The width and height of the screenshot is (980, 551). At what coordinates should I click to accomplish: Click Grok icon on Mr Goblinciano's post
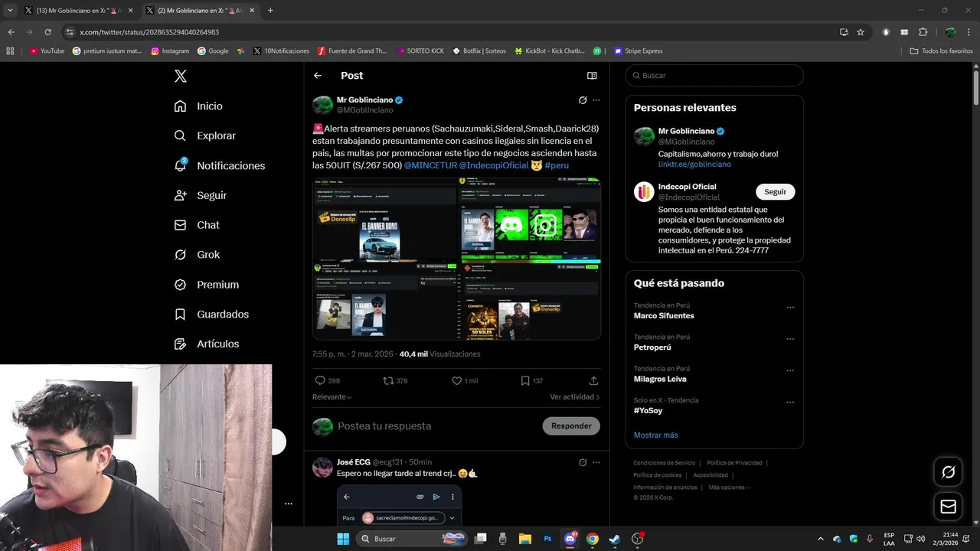pyautogui.click(x=583, y=100)
